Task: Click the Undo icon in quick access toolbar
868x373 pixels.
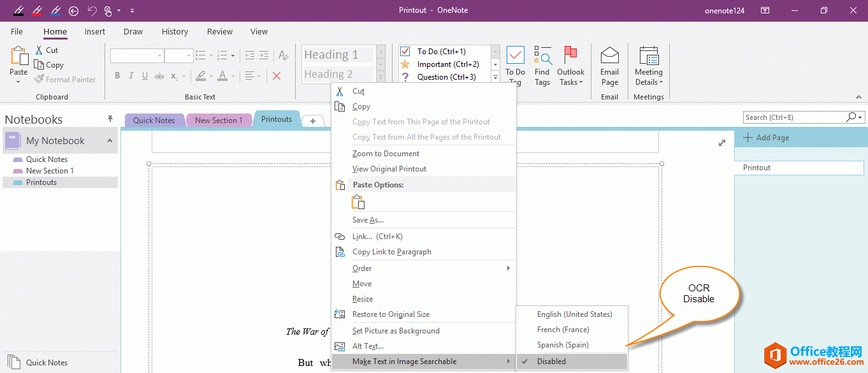Action: (92, 10)
